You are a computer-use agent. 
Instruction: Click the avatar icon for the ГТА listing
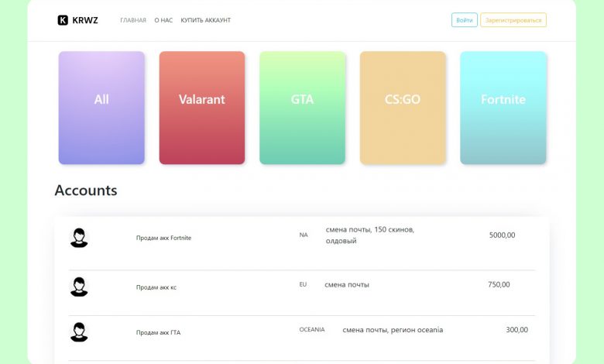pyautogui.click(x=79, y=332)
